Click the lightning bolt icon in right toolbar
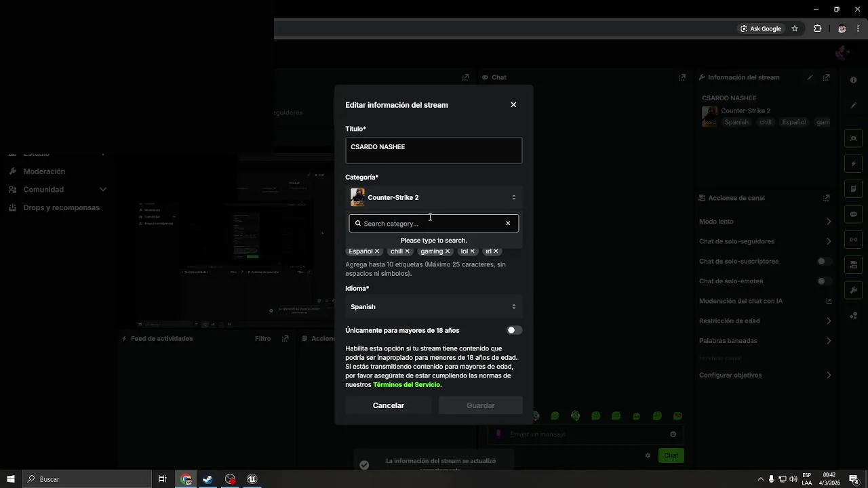The height and width of the screenshot is (488, 868). click(854, 163)
